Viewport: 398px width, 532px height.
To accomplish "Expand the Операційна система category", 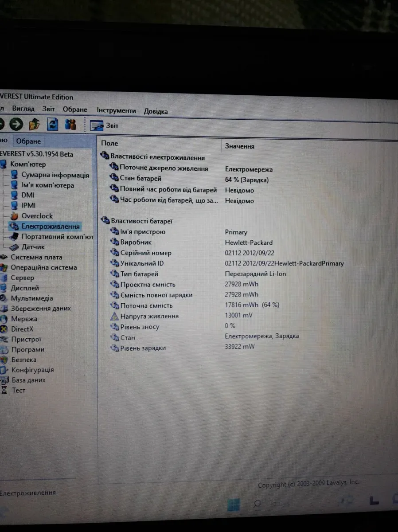I will [x=43, y=267].
